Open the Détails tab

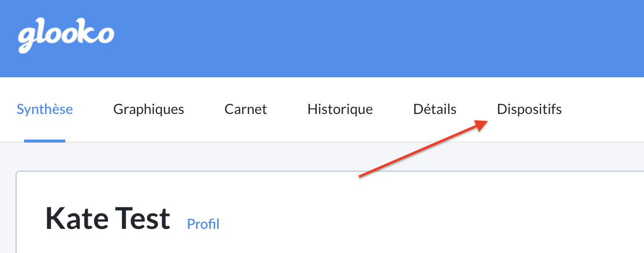click(x=435, y=109)
